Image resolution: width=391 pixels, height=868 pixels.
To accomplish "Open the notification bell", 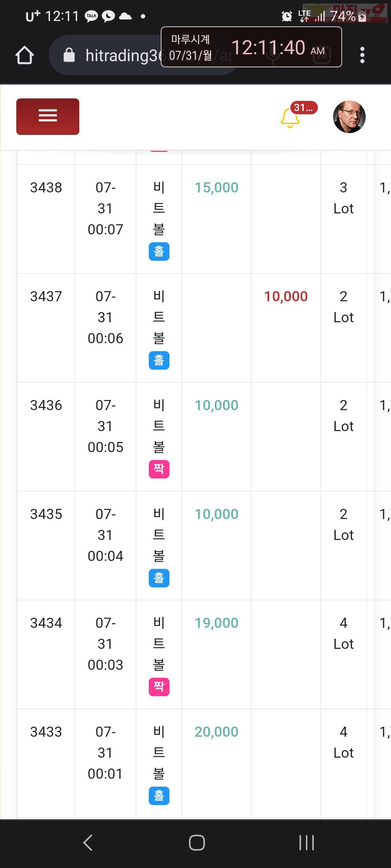I will [290, 118].
